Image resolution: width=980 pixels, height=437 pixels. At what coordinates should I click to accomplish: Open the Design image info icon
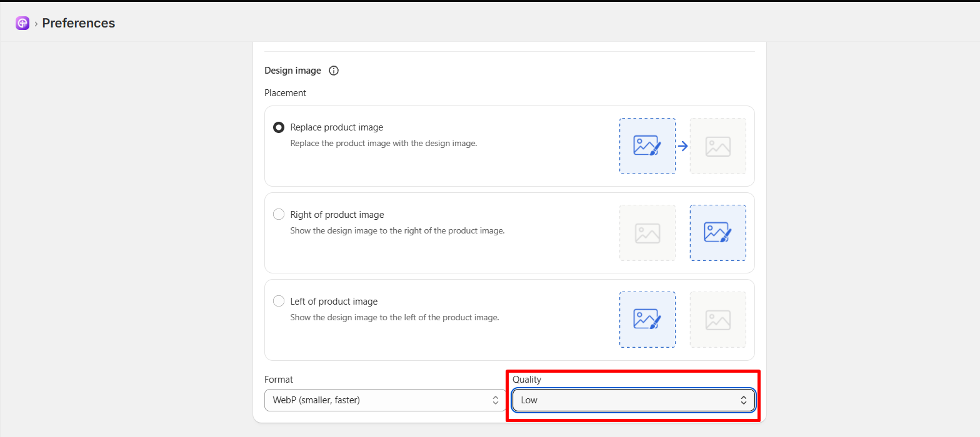[334, 71]
